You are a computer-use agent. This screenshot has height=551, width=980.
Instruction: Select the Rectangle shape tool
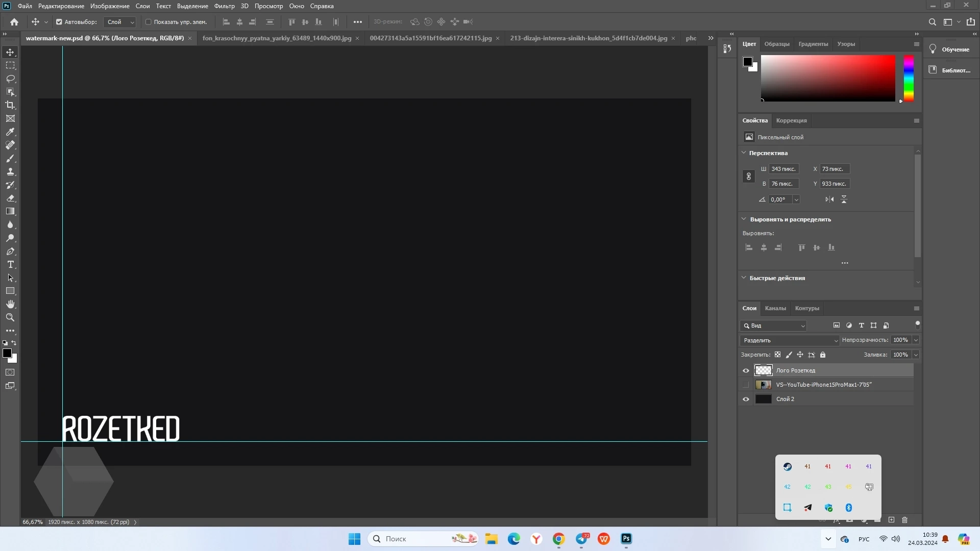click(10, 291)
